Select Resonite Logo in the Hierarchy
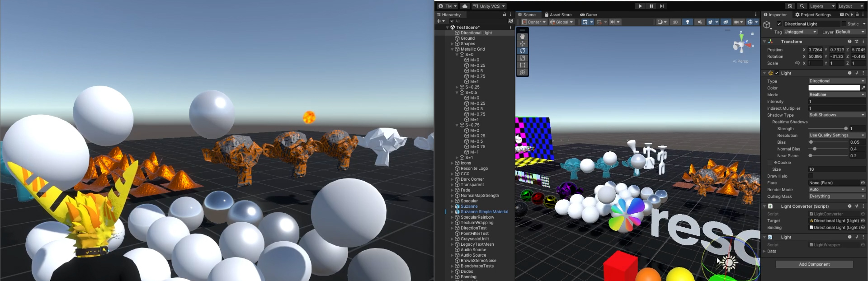Screen dimensions: 868x281 click(x=474, y=169)
